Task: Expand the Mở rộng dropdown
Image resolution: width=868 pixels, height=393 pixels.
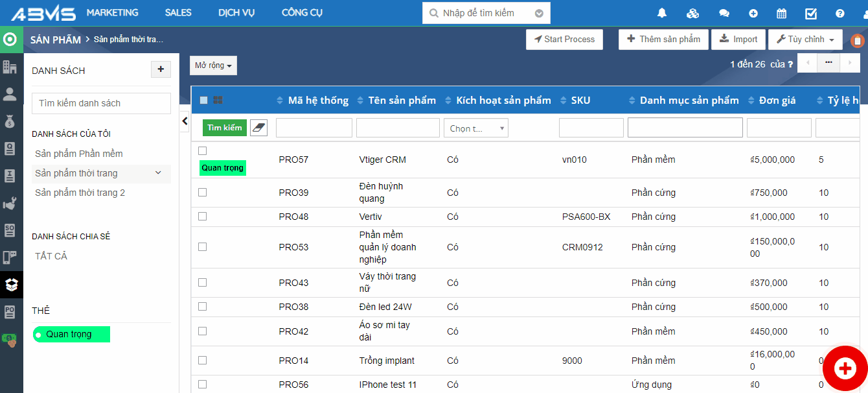Action: pyautogui.click(x=213, y=65)
